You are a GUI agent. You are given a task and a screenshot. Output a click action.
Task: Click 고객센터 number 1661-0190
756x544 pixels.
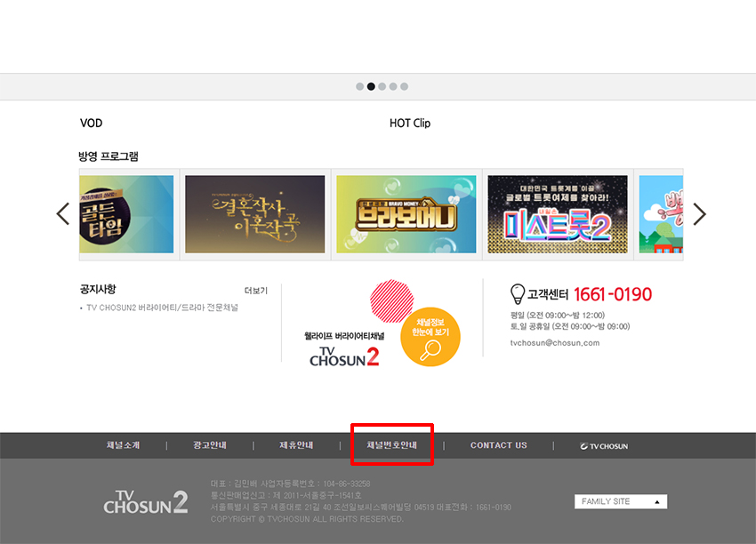click(x=613, y=294)
